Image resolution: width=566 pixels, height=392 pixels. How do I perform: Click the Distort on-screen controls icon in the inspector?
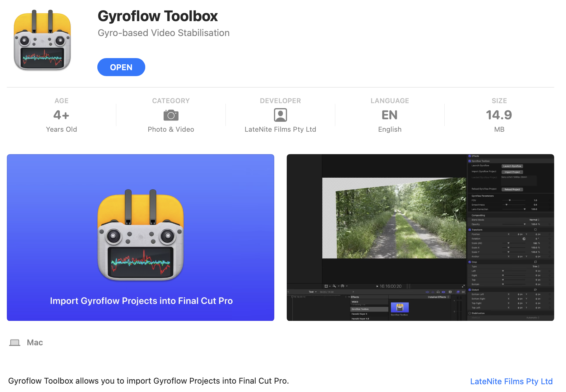click(x=536, y=290)
